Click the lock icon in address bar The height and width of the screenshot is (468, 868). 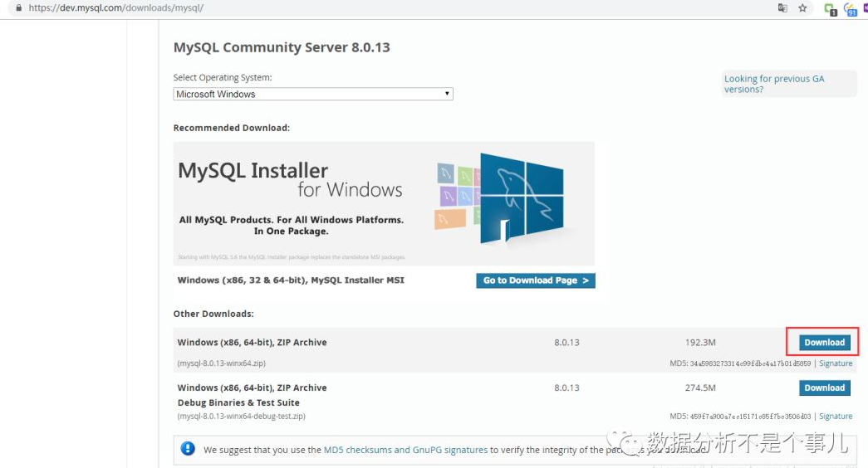19,8
